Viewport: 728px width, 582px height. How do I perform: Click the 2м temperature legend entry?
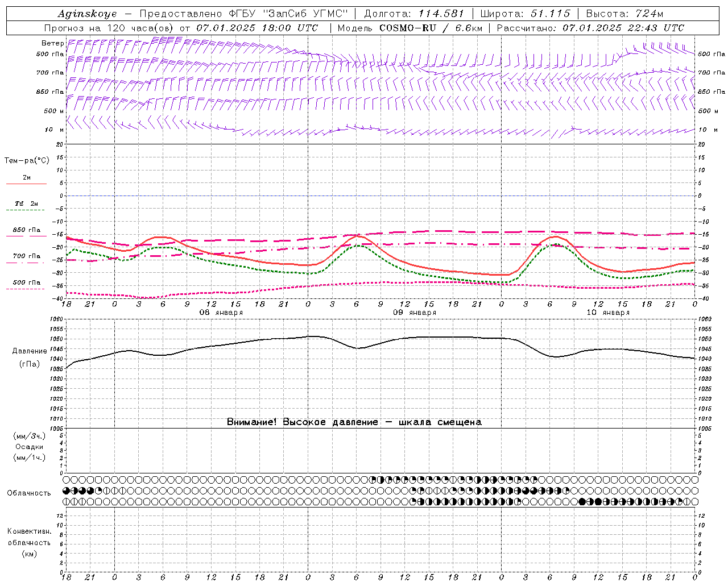pyautogui.click(x=27, y=177)
